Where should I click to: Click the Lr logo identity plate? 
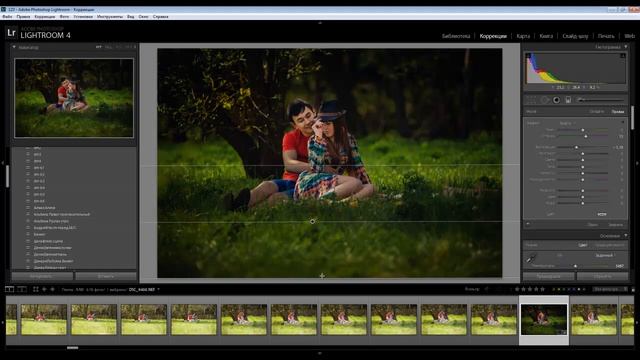point(11,33)
